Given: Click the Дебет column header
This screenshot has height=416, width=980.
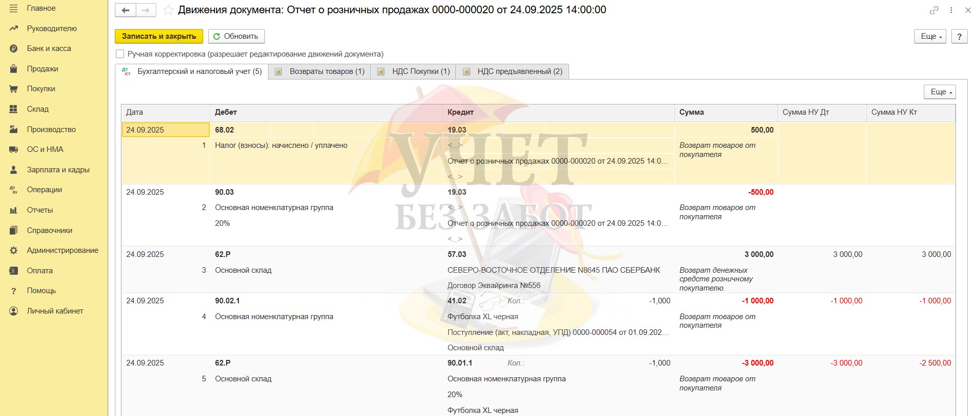Looking at the screenshot, I should click(x=326, y=112).
